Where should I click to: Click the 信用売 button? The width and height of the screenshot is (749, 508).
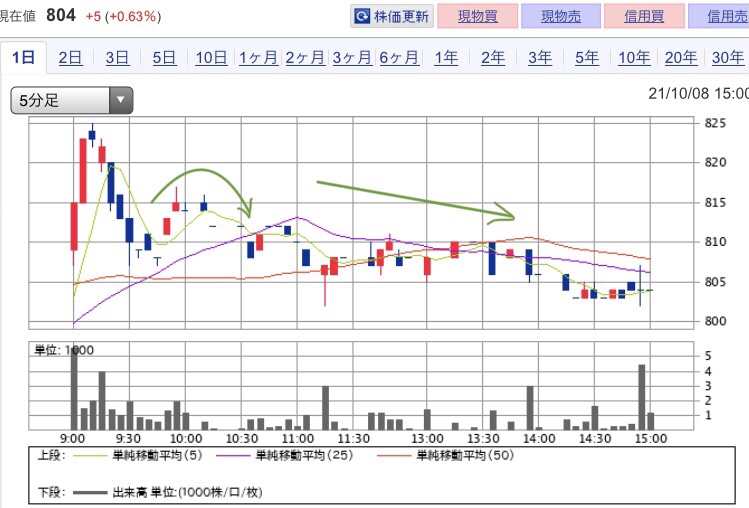click(x=720, y=16)
